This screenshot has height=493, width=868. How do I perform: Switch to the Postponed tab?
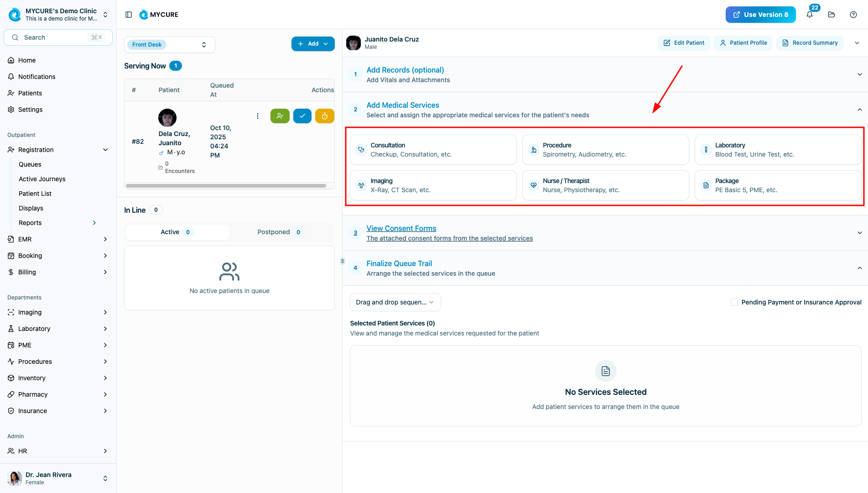point(279,232)
